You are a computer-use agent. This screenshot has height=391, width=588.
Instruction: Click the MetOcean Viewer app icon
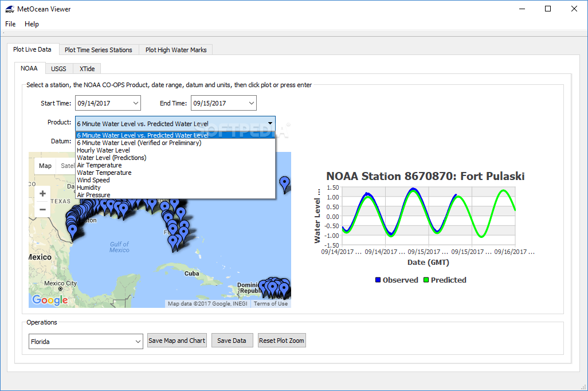[10, 9]
